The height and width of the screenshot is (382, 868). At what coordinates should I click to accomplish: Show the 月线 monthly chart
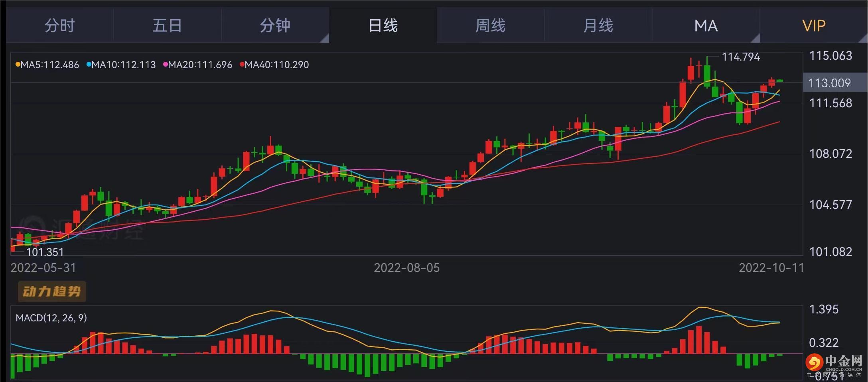[x=598, y=26]
